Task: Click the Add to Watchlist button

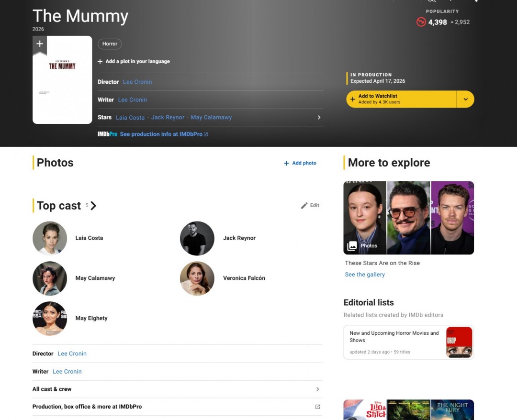Action: click(x=401, y=99)
